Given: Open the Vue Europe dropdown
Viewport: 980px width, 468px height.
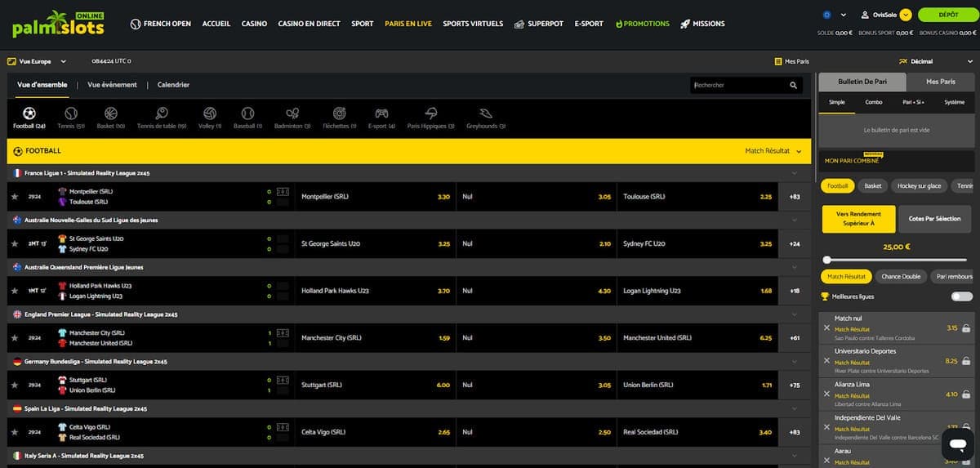Looking at the screenshot, I should (37, 61).
